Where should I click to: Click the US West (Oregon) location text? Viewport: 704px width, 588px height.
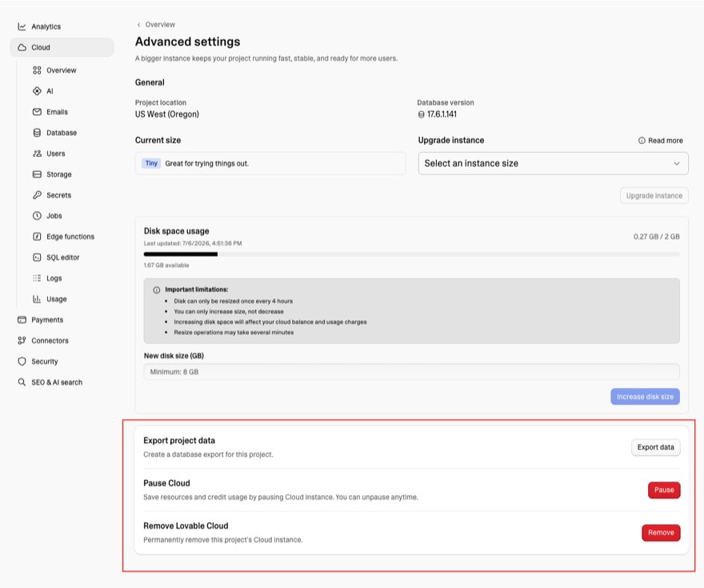(x=167, y=114)
